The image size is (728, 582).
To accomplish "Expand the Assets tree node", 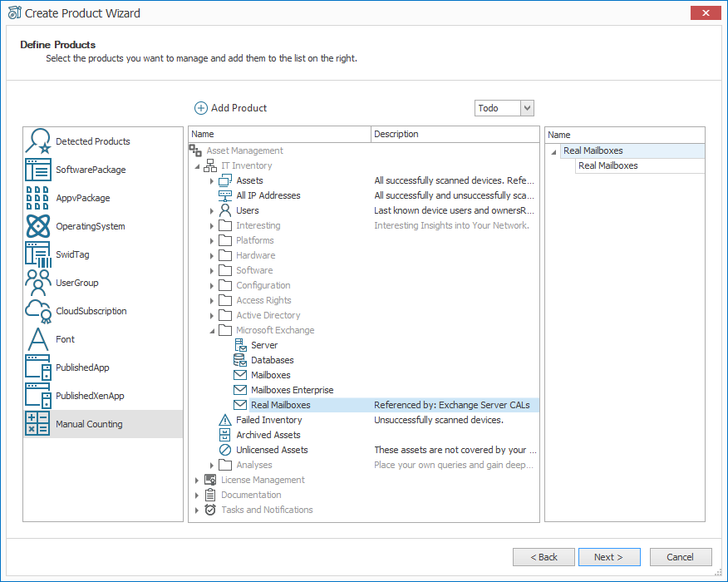I will click(212, 180).
